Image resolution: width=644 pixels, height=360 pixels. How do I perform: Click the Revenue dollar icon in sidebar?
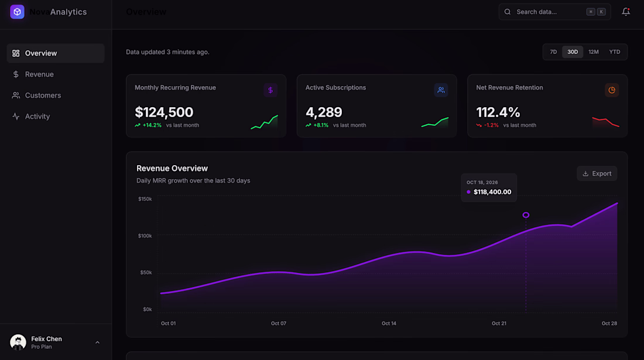pos(16,74)
